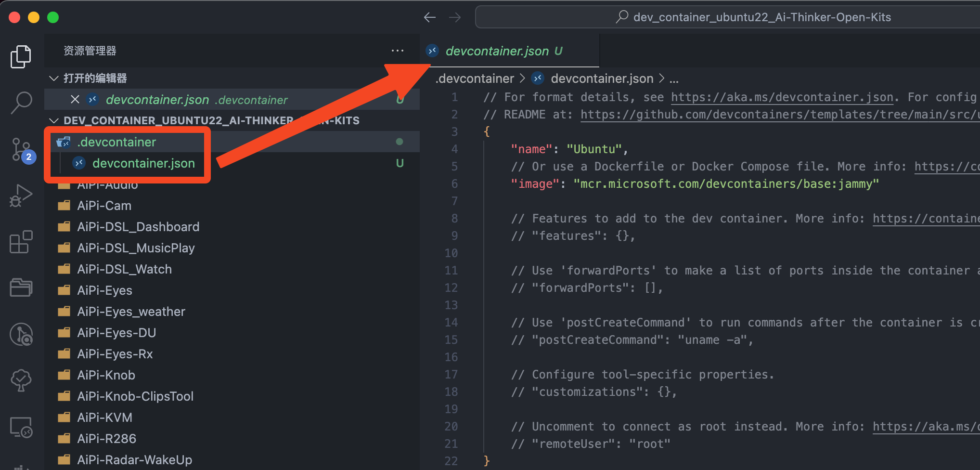The height and width of the screenshot is (470, 980).
Task: Click the devcontainer file icon in editor tab
Action: click(432, 51)
